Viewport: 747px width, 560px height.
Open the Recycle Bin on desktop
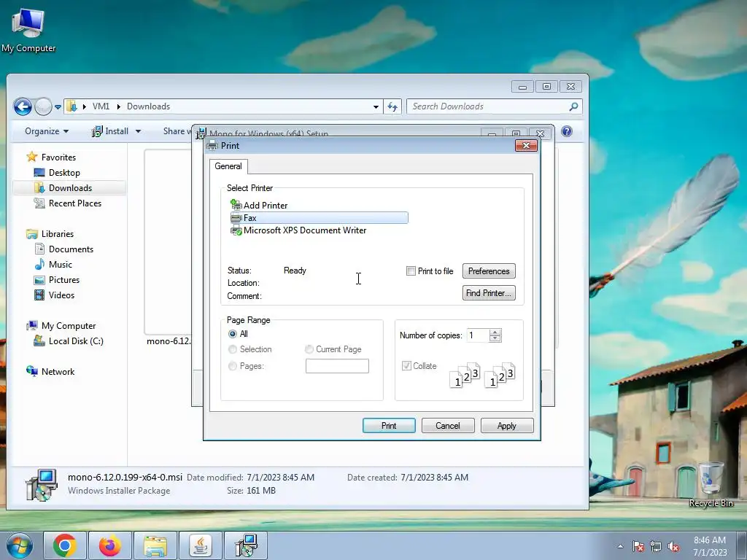711,485
